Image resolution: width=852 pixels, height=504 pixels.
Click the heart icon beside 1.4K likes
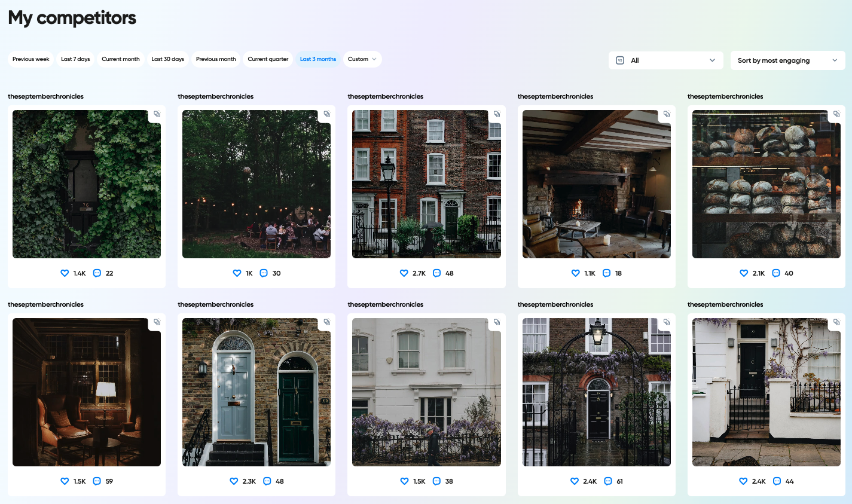click(65, 273)
